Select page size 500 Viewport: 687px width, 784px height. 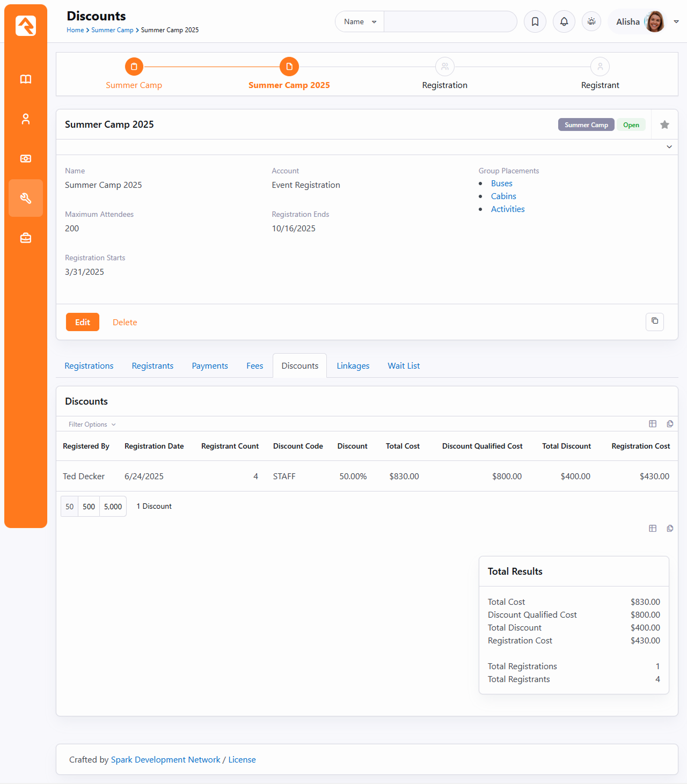(89, 507)
